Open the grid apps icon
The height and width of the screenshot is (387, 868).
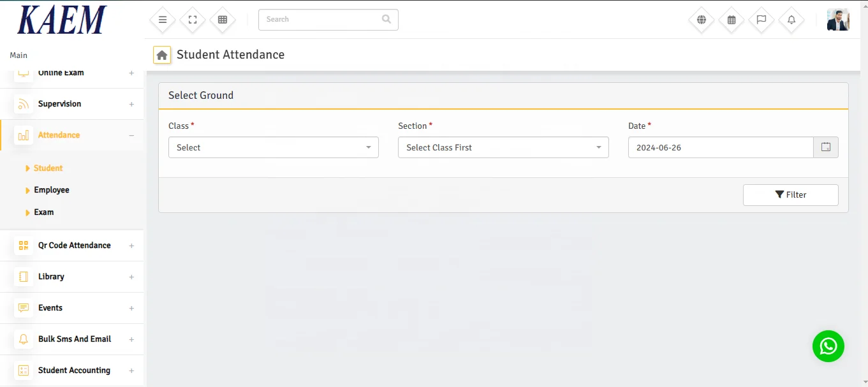pyautogui.click(x=223, y=20)
